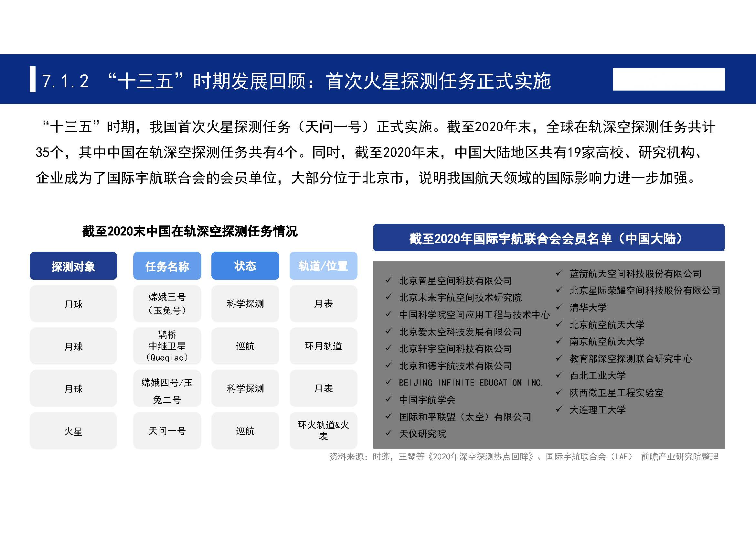
Task: Click the white box in the title bar
Action: click(x=669, y=79)
